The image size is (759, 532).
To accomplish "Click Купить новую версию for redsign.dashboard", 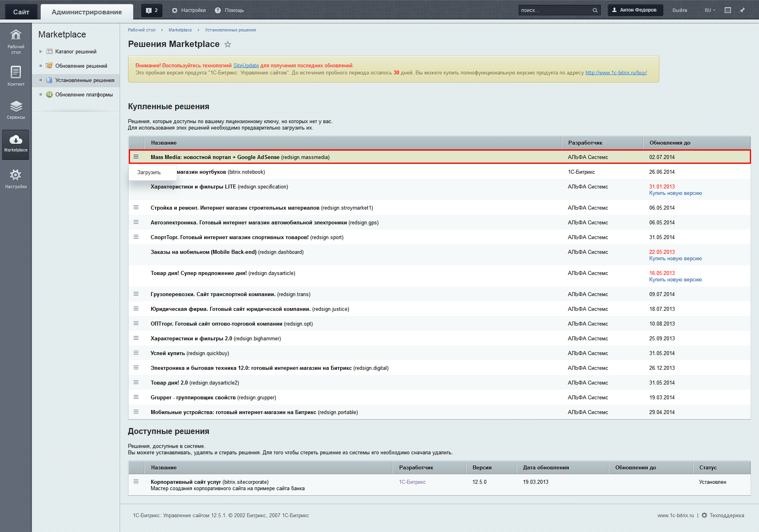I will point(675,259).
